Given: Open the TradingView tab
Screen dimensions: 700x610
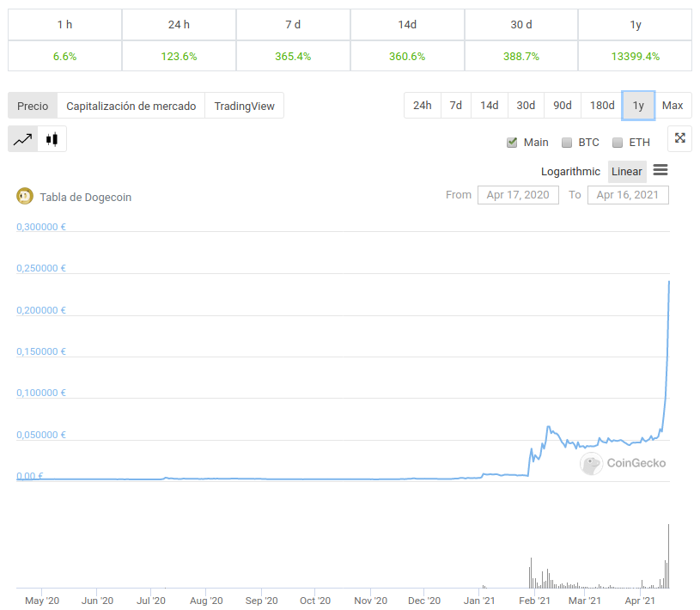Looking at the screenshot, I should [244, 106].
